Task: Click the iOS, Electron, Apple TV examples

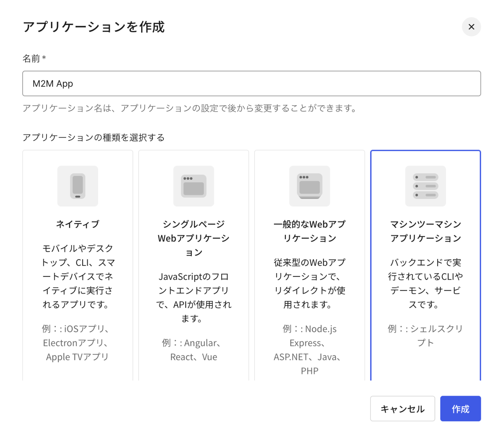Action: tap(78, 343)
